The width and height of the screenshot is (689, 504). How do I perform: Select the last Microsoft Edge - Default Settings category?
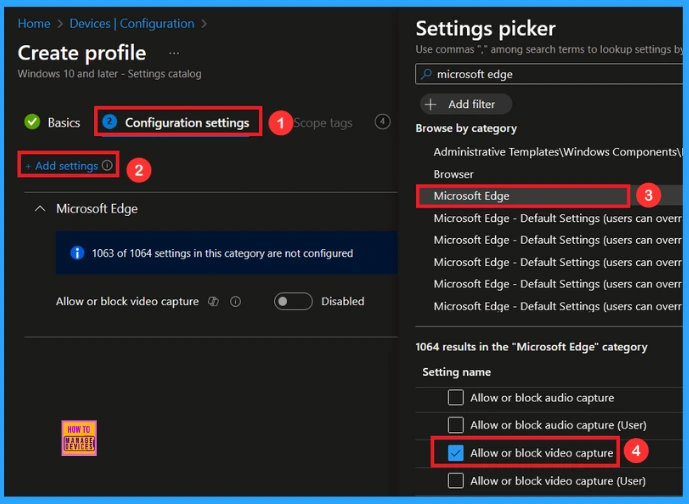tap(558, 306)
